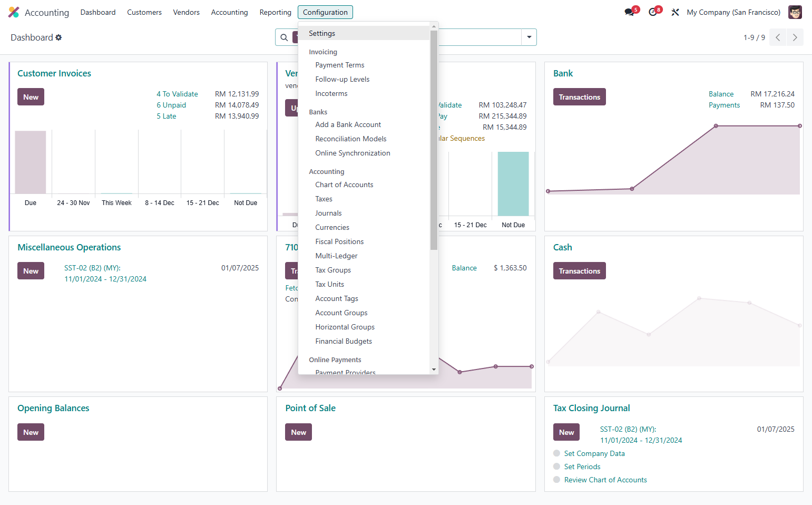Screen dimensions: 812x505
Task: Open Online Synchronization entry
Action: pos(364,153)
